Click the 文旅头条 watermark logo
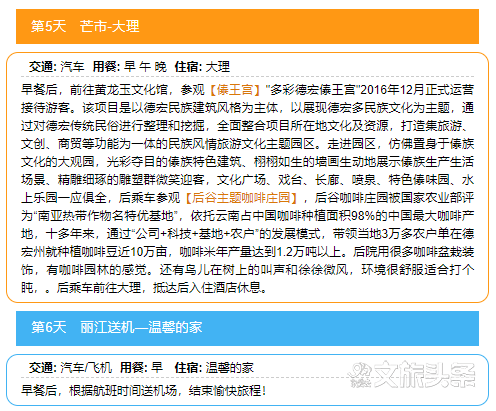This screenshot has height=411, width=496. 411,375
